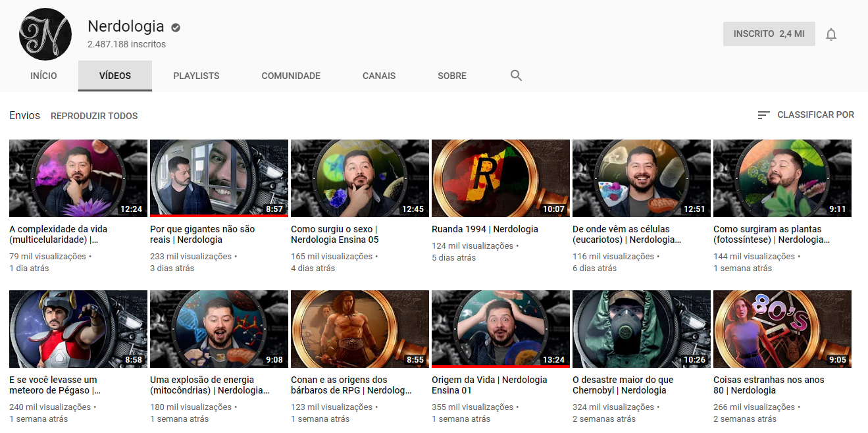Screen dimensions: 868x433
Task: Open the Chernobyl disaster video thumbnail
Action: click(642, 329)
